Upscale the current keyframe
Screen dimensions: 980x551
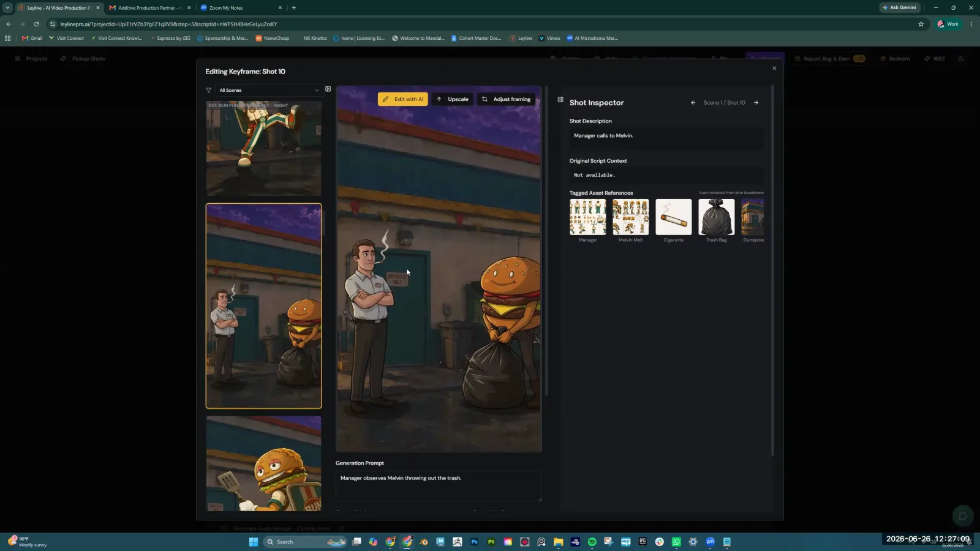pos(452,99)
